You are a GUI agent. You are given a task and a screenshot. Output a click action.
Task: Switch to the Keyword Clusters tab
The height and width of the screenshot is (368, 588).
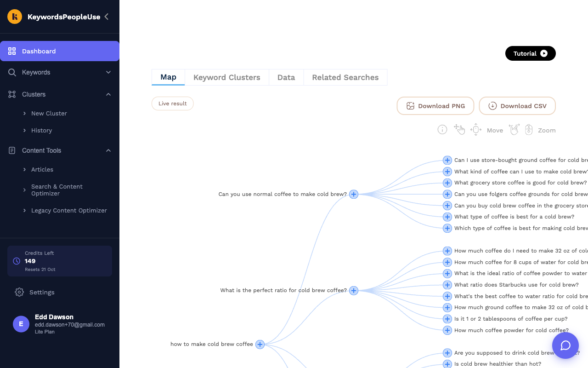(x=227, y=77)
